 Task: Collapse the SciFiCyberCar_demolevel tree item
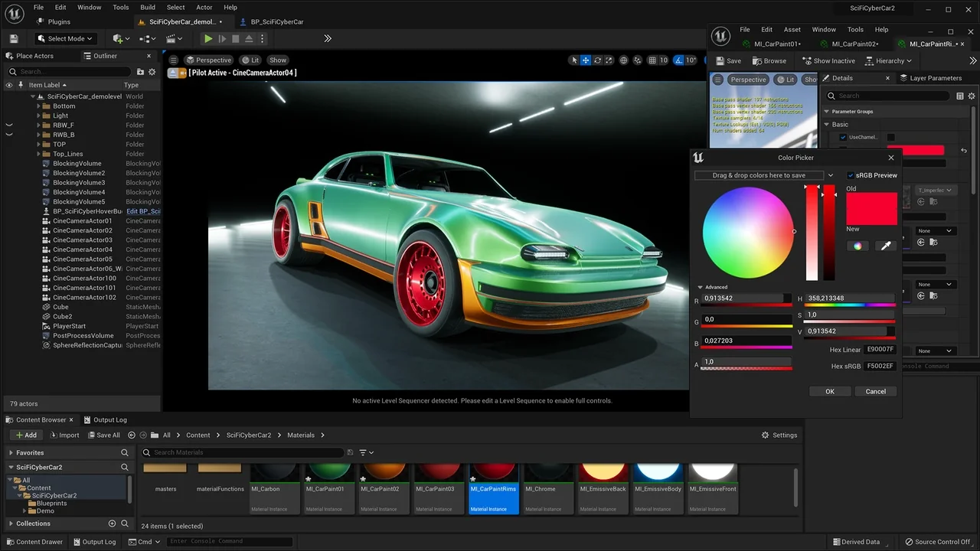point(33,96)
